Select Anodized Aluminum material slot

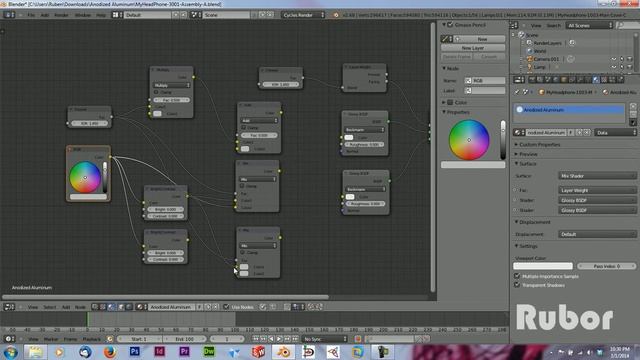coord(569,110)
